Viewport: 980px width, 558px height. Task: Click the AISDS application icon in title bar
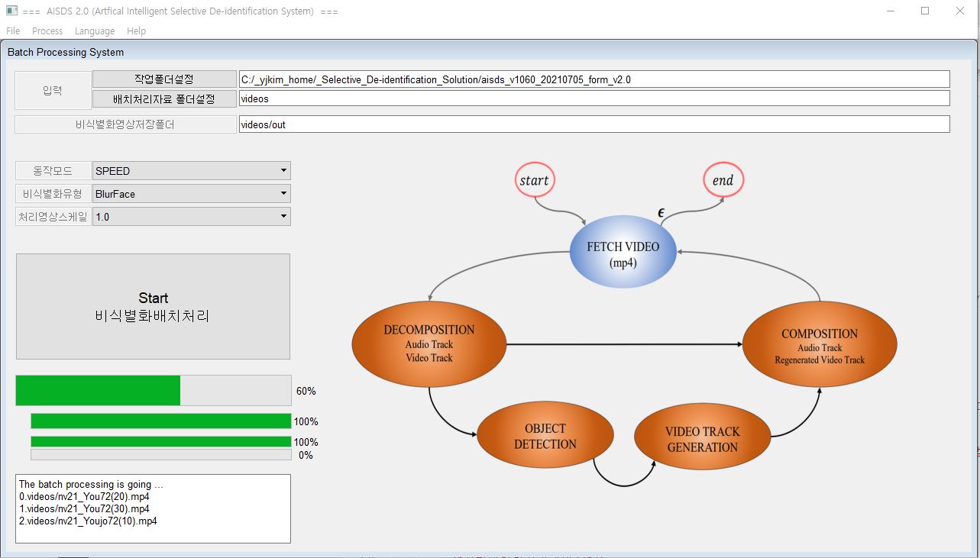11,11
